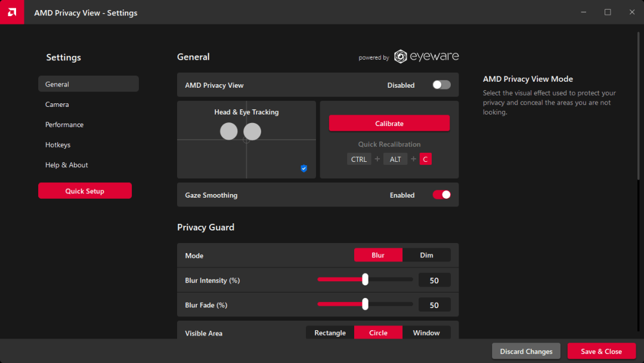Click the left head marker in Head & Eye Tracking
Screen dimensions: 644x363
click(x=228, y=131)
